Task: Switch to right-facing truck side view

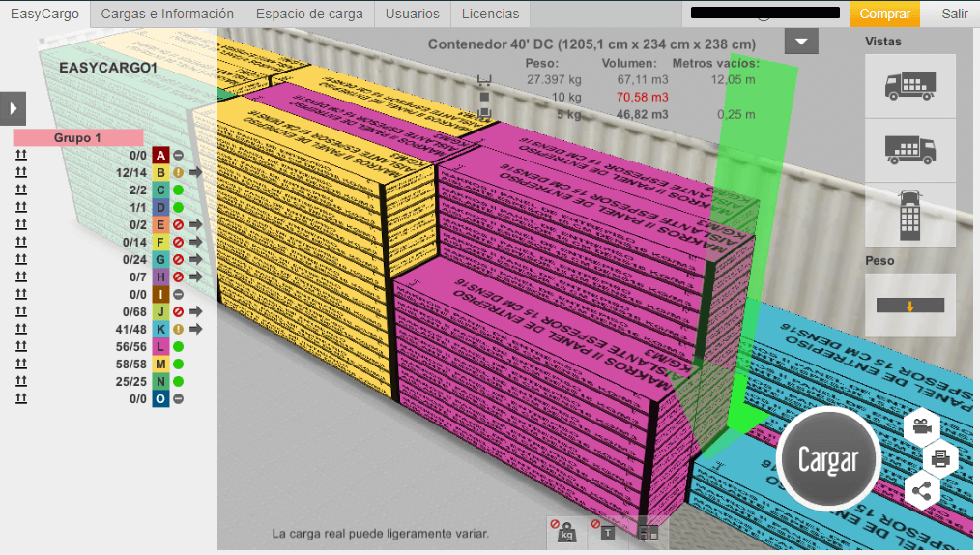Action: (909, 150)
